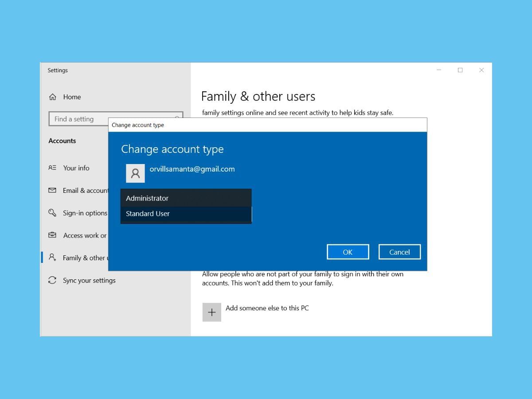Click the plus icon to add a user

(x=211, y=312)
